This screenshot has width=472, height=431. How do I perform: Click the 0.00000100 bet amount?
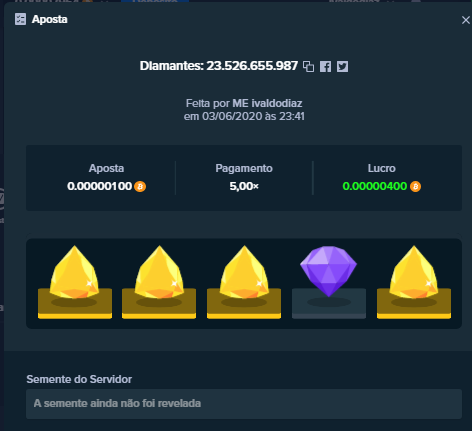pos(100,186)
